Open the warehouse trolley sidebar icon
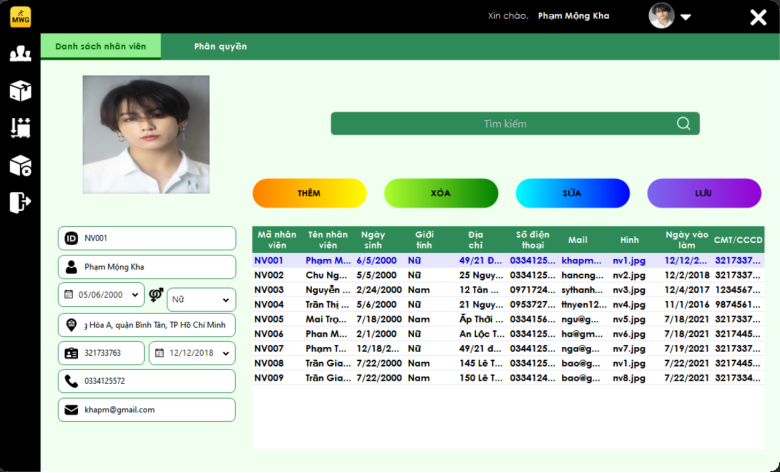The width and height of the screenshot is (780, 473). pos(20,128)
